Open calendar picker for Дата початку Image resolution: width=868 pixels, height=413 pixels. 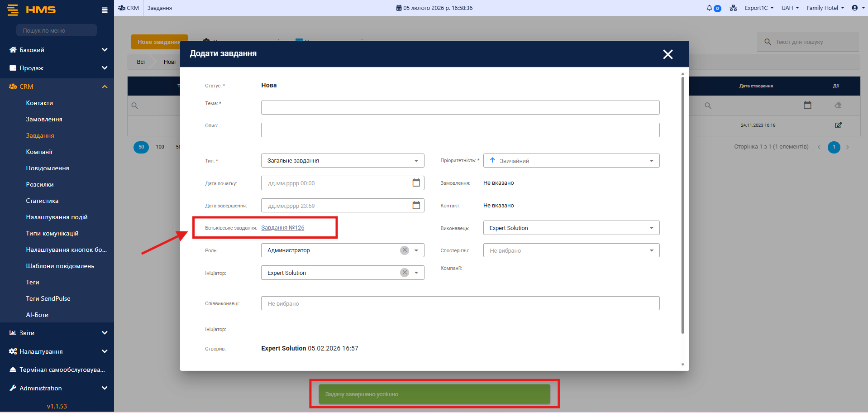[x=416, y=183]
